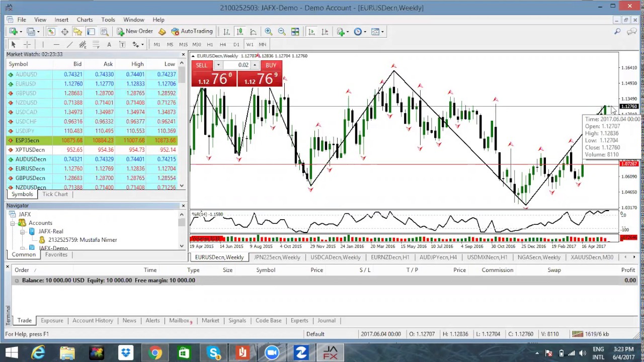The height and width of the screenshot is (362, 644).
Task: Select the ESP35ecn row in Market Watch
Action: 92,140
